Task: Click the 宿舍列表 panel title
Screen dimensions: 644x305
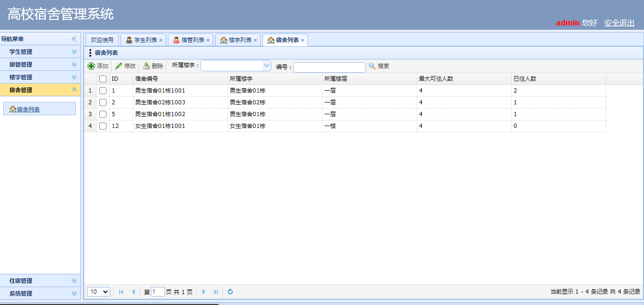Action: [106, 53]
